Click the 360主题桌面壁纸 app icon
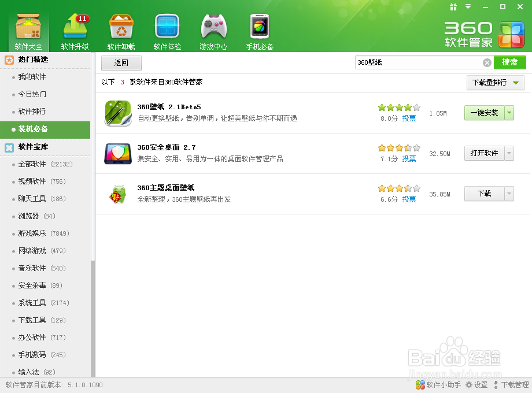532x393 pixels. 118,194
